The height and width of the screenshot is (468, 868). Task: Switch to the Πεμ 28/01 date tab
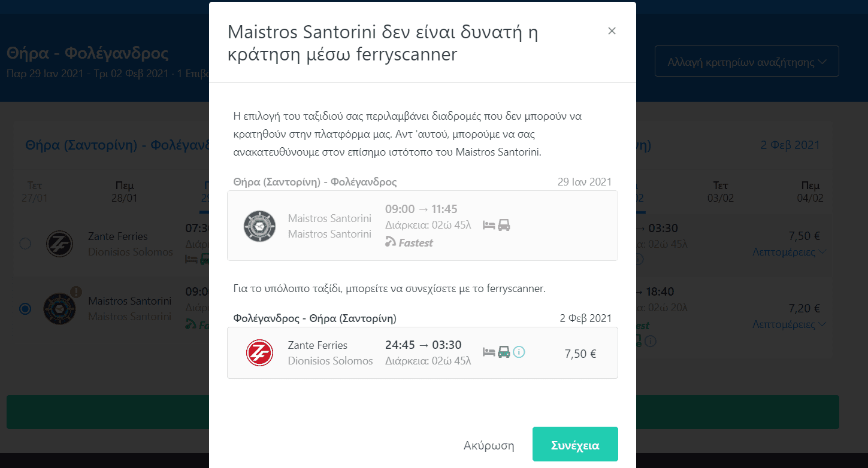click(124, 192)
